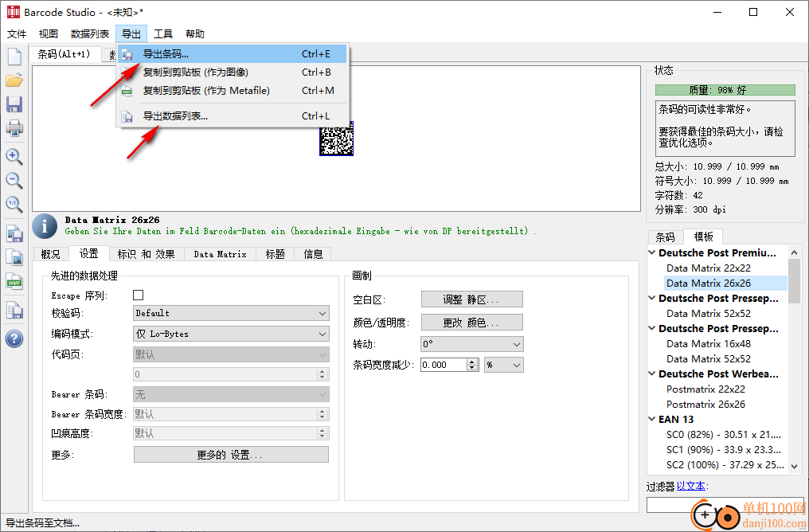Image resolution: width=809 pixels, height=532 pixels.
Task: Select the Data Matrix barcode preview image
Action: (336, 139)
